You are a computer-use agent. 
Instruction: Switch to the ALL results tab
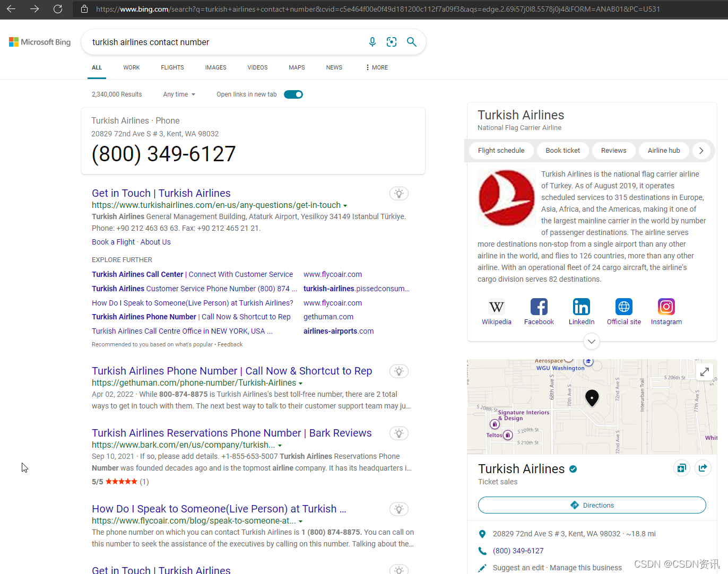97,67
